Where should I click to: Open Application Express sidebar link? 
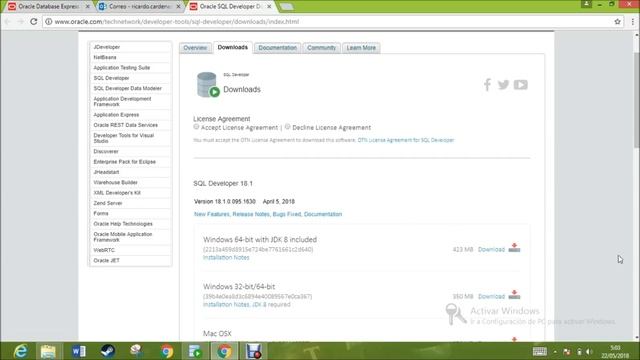(x=116, y=115)
